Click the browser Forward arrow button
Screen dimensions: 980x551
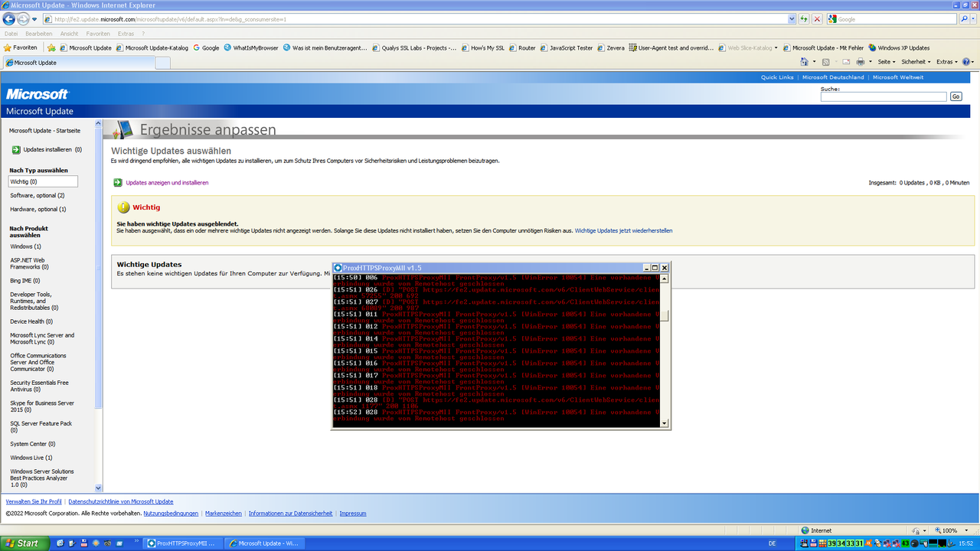click(x=23, y=18)
